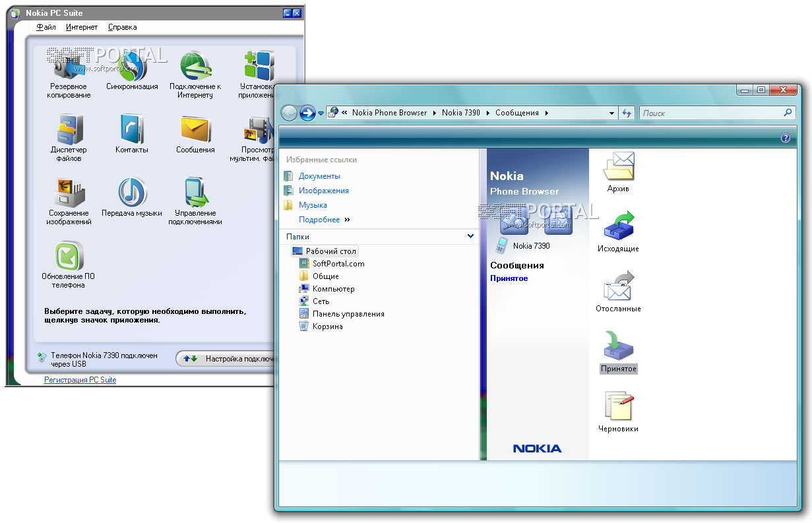Open the Музыка favorite link

[x=313, y=205]
